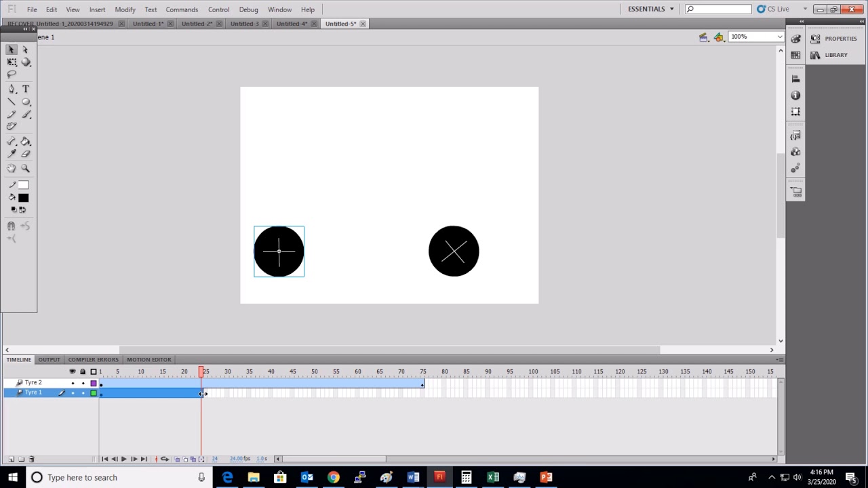868x488 pixels.
Task: Select the Paint Bucket tool
Action: pyautogui.click(x=26, y=142)
